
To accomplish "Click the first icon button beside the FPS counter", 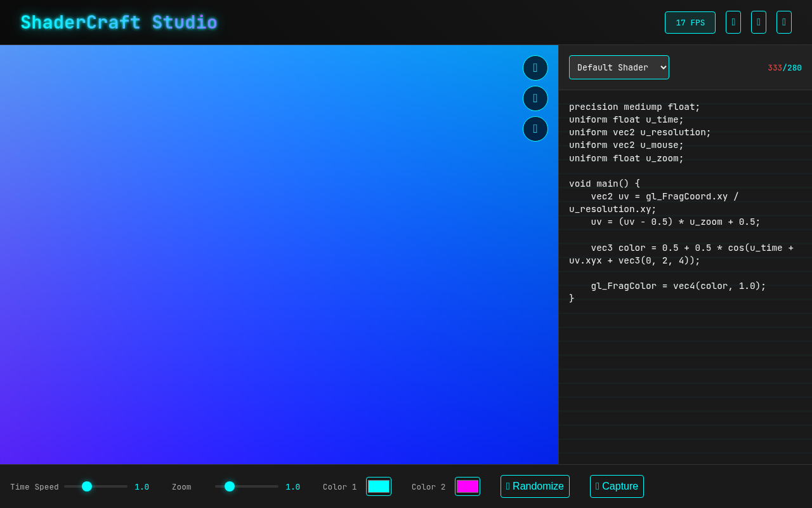I will coord(733,22).
